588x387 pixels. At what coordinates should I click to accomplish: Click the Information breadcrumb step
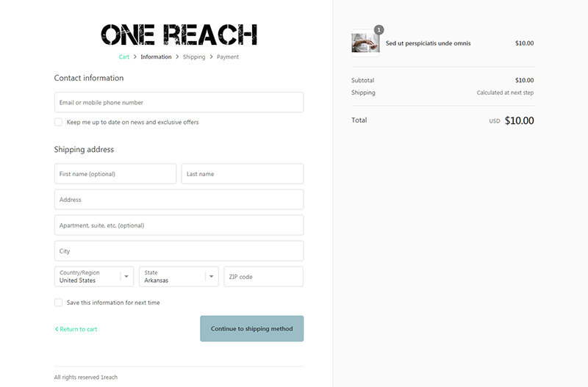(x=156, y=57)
